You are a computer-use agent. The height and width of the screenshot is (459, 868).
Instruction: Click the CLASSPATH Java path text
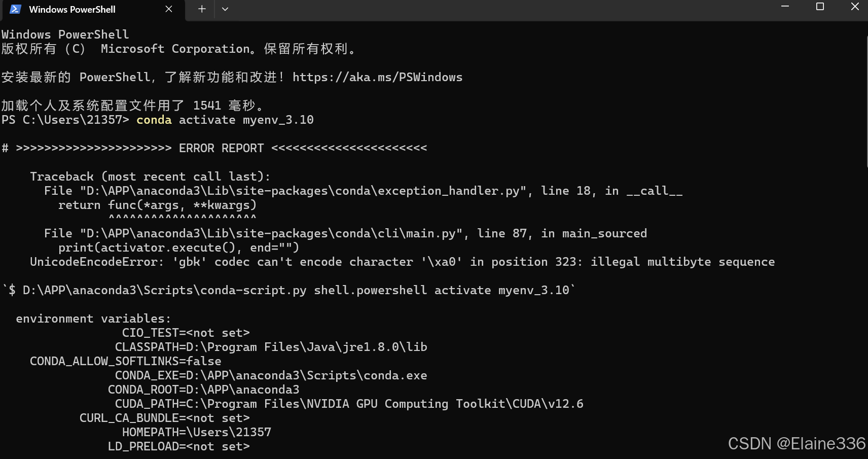click(x=271, y=347)
